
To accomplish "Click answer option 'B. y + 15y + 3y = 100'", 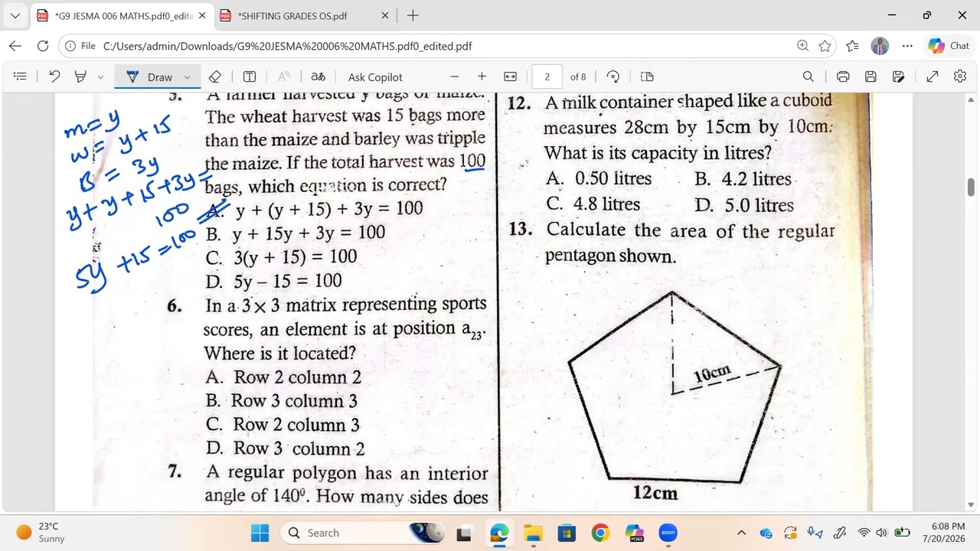I will coord(296,233).
